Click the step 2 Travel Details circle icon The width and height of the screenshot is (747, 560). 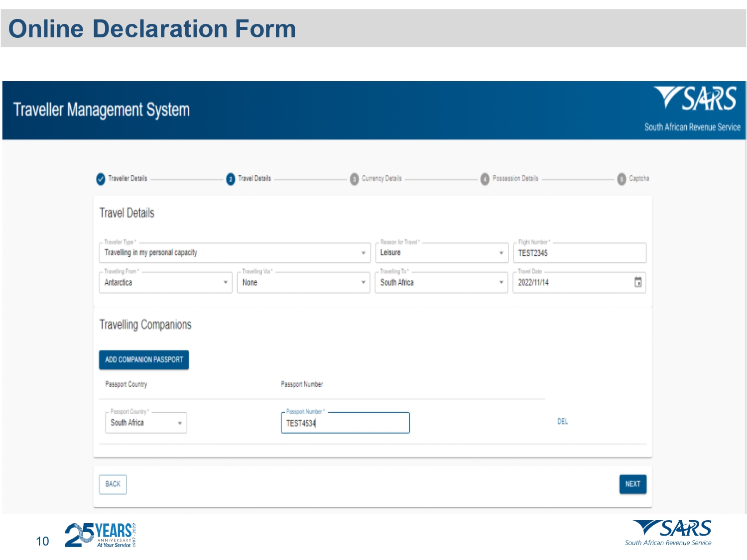point(231,179)
